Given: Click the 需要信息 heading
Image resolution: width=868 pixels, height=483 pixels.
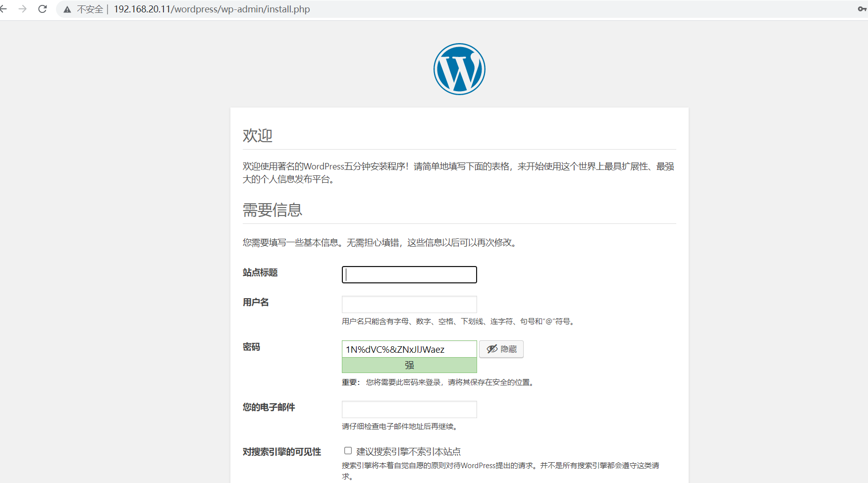Looking at the screenshot, I should [272, 210].
